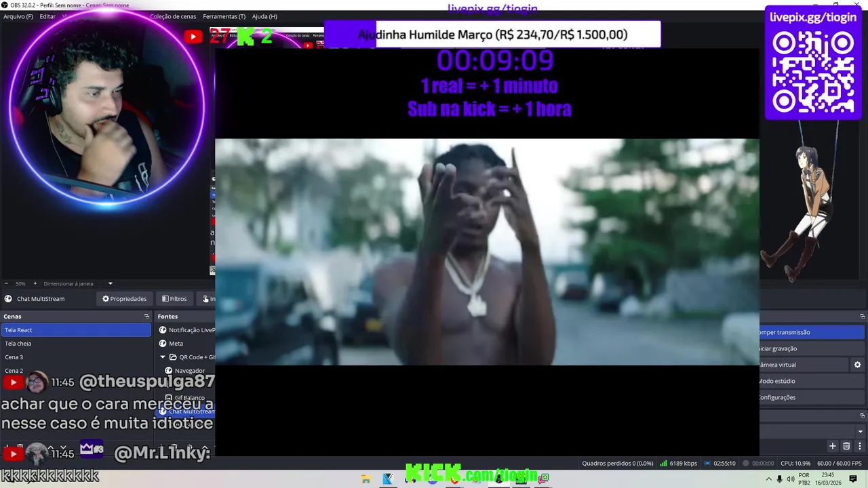Click the 50% zoom value
The height and width of the screenshot is (488, 868).
tap(20, 284)
